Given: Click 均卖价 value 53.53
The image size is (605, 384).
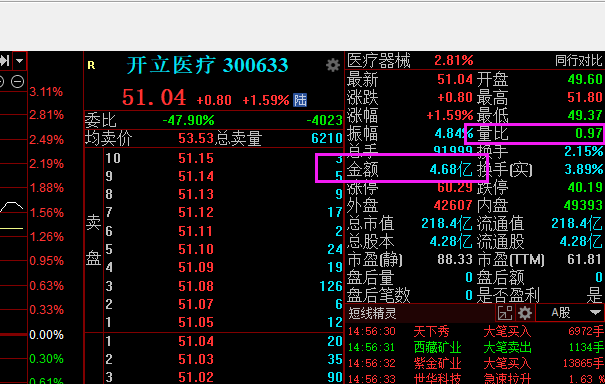Looking at the screenshot, I should [196, 138].
